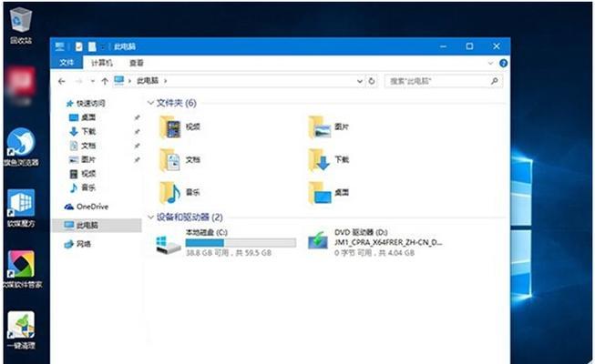Select 快速访问 in navigation pane
Viewport: 595px width, 364px height.
pyautogui.click(x=86, y=103)
